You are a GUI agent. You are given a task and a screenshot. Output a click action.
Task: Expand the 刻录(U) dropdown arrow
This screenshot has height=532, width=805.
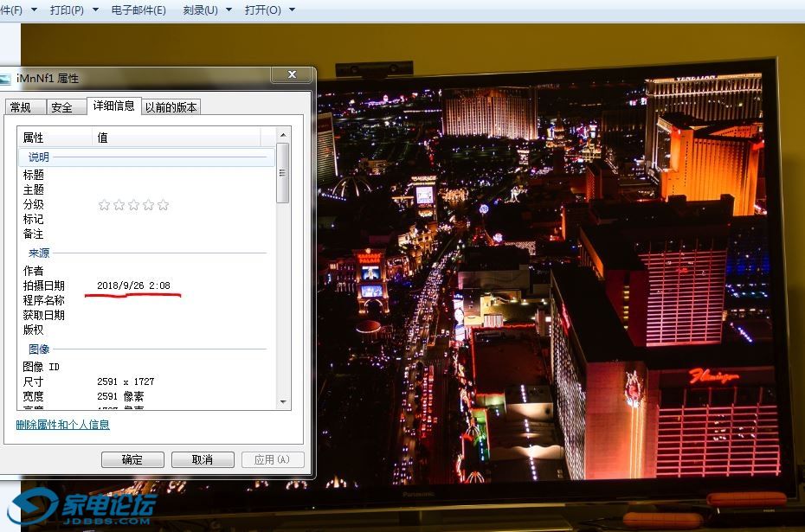[229, 10]
